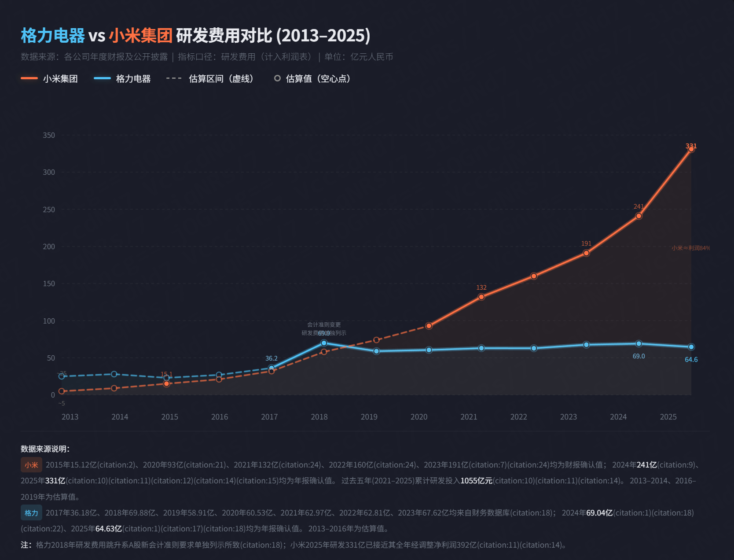Click the hollow circle legend symbol for 估算值
The height and width of the screenshot is (560, 734).
(277, 78)
